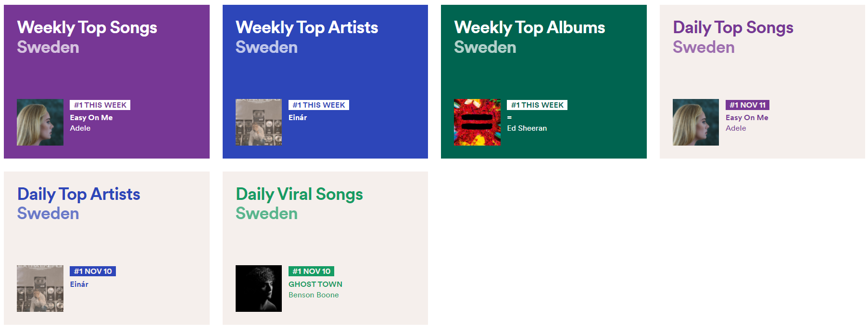Select Ed Sheeran artist name

[527, 128]
